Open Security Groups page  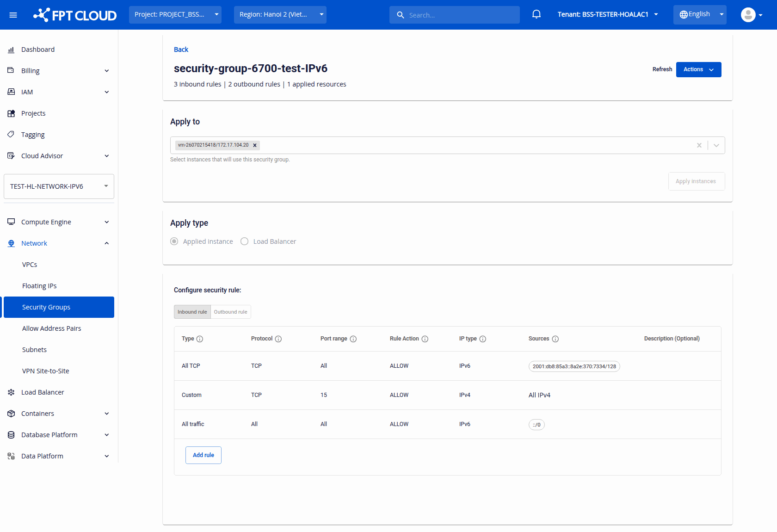[59, 307]
